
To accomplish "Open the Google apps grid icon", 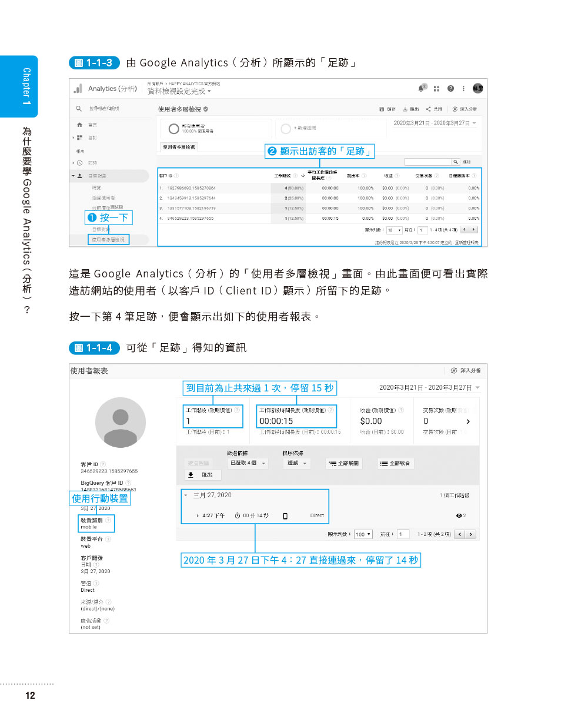I will (436, 89).
